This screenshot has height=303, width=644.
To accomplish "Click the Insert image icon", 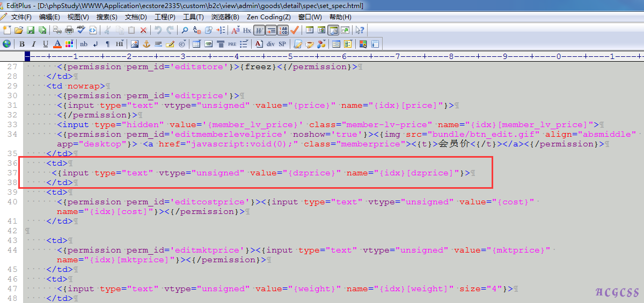I will pos(135,44).
